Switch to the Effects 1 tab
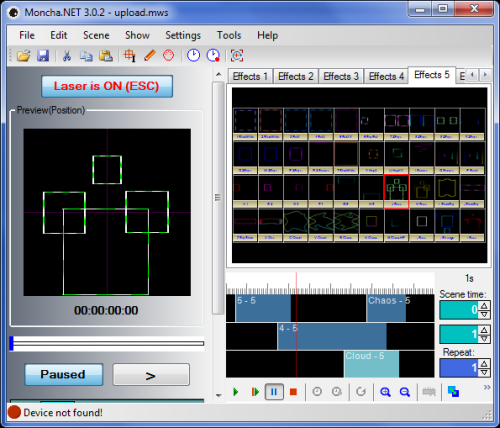The height and width of the screenshot is (428, 500). (x=250, y=76)
